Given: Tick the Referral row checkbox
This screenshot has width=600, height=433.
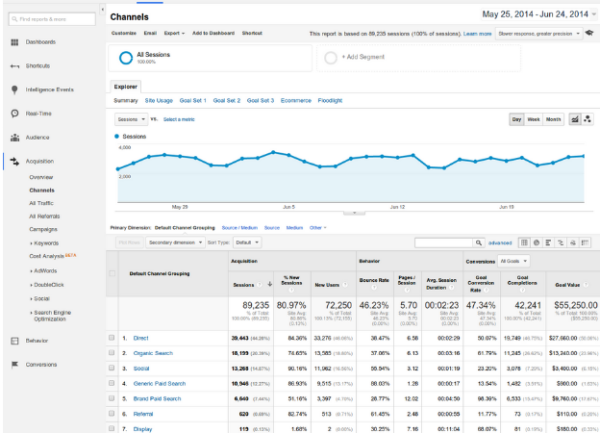Looking at the screenshot, I should [x=112, y=412].
